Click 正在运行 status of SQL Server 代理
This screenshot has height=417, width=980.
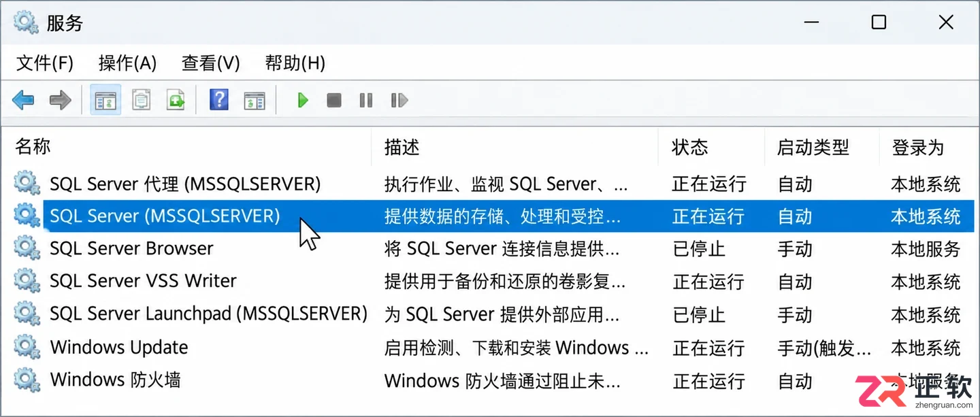coord(709,184)
